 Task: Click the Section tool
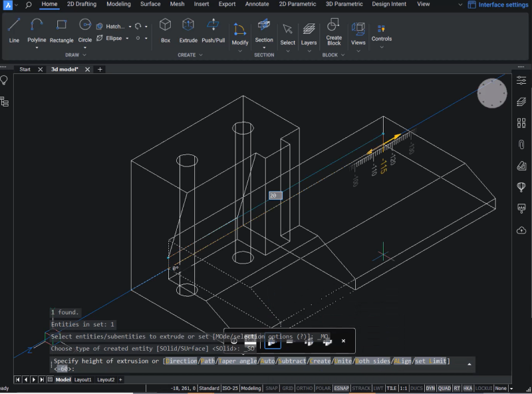coord(264,30)
